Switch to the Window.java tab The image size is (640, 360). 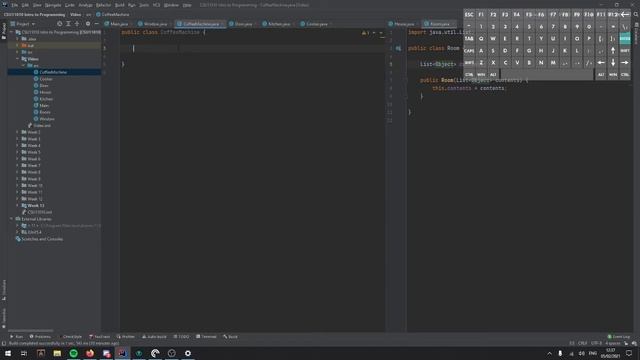[153, 24]
